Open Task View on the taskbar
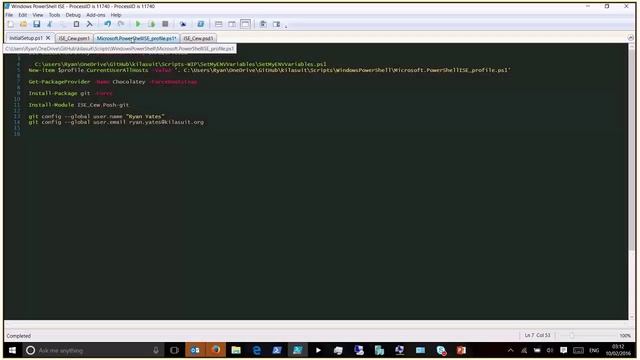The height and width of the screenshot is (360, 640). pyautogui.click(x=174, y=350)
